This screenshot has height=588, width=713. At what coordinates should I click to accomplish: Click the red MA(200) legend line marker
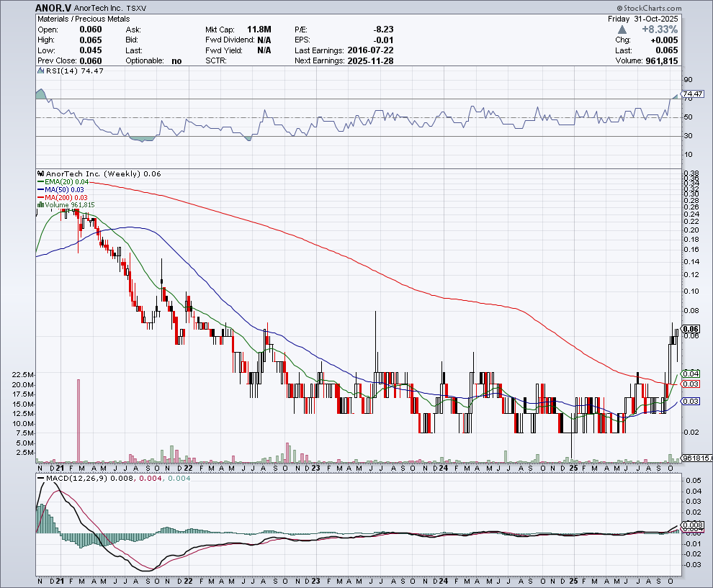pyautogui.click(x=40, y=197)
